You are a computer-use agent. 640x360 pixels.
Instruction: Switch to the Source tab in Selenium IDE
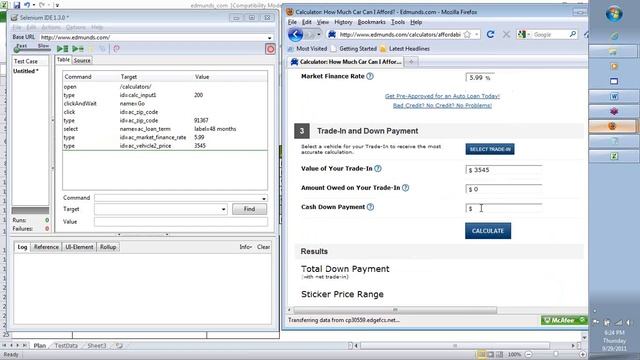tap(82, 60)
